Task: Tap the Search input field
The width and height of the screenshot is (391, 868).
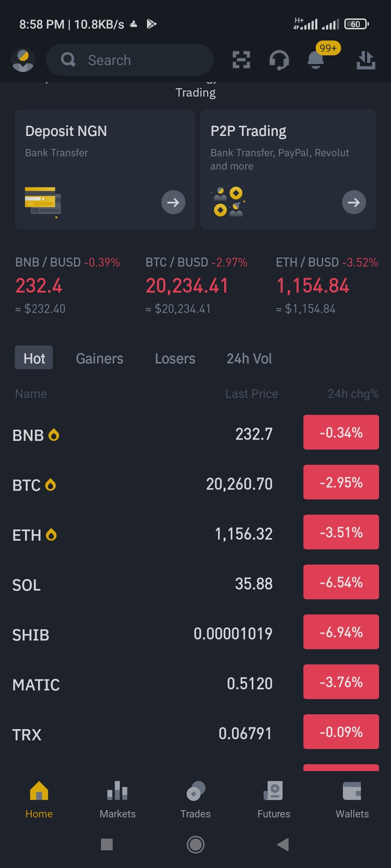Action: pyautogui.click(x=130, y=60)
